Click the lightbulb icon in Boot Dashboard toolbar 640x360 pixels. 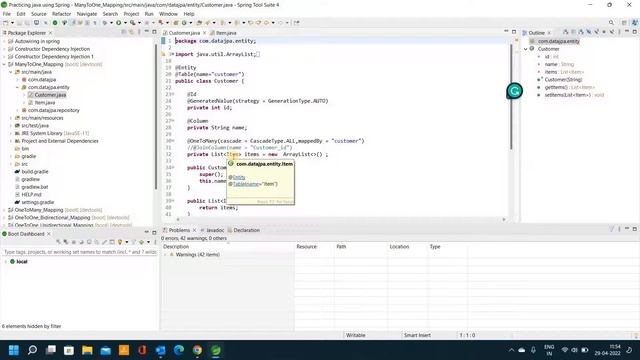click(120, 242)
